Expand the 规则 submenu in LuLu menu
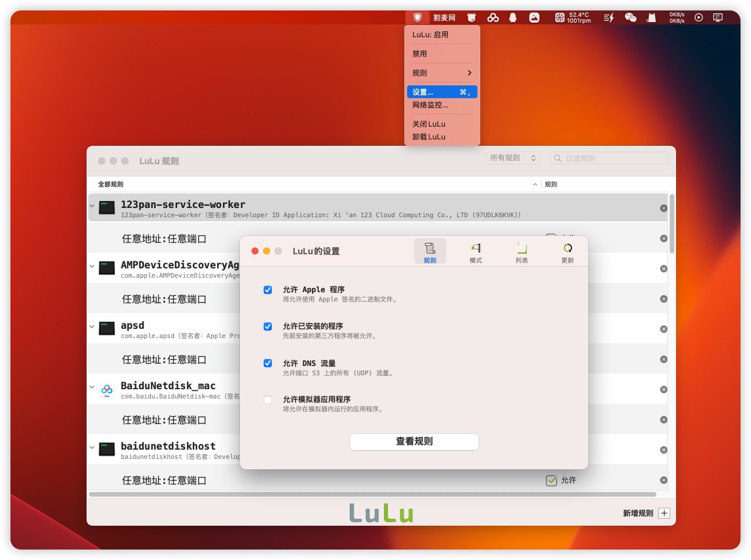 (442, 73)
